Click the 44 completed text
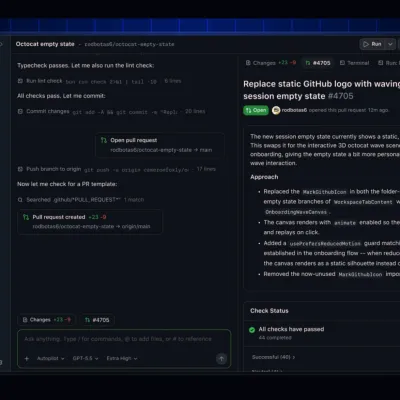The width and height of the screenshot is (400, 400). coord(275,338)
